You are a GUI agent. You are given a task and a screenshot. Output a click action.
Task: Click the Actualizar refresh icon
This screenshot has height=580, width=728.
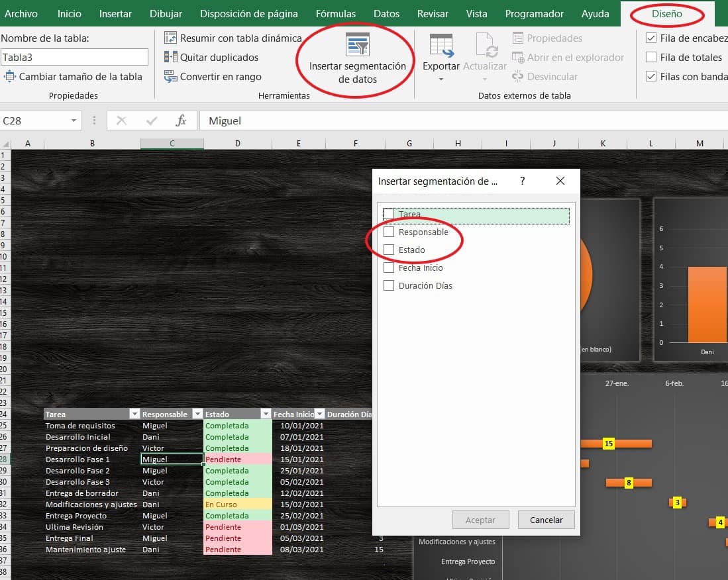[x=486, y=46]
